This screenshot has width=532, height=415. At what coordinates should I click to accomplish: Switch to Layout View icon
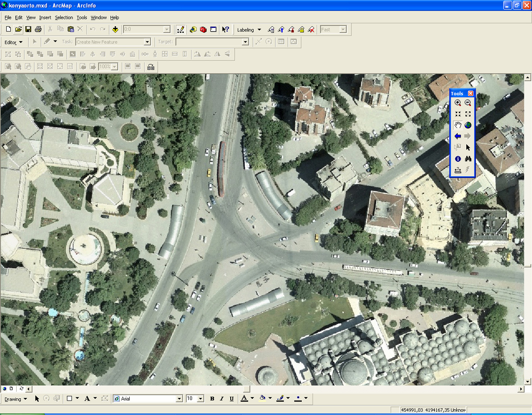(x=11, y=388)
